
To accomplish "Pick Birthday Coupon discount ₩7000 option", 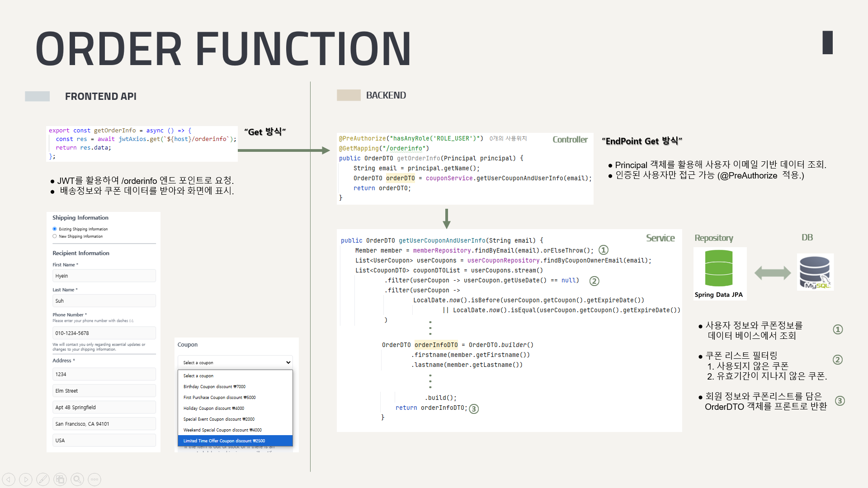I will pyautogui.click(x=214, y=387).
